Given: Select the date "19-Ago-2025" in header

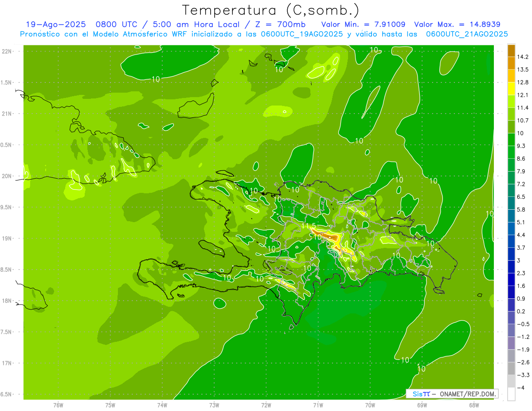Looking at the screenshot, I should [55, 24].
